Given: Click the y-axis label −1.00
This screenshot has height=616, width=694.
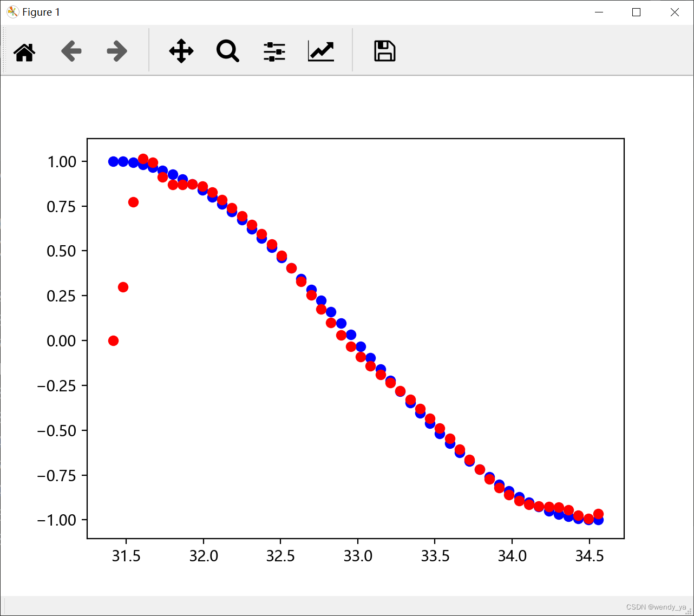Looking at the screenshot, I should click(x=57, y=520).
